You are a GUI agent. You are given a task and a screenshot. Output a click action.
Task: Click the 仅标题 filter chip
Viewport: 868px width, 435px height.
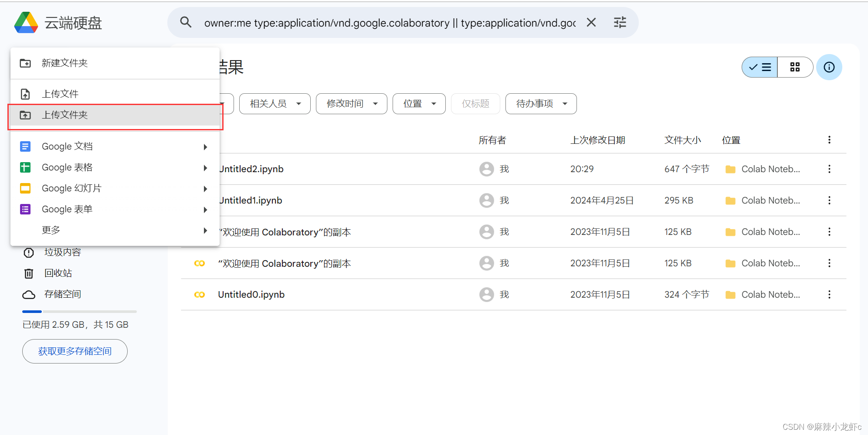coord(475,104)
